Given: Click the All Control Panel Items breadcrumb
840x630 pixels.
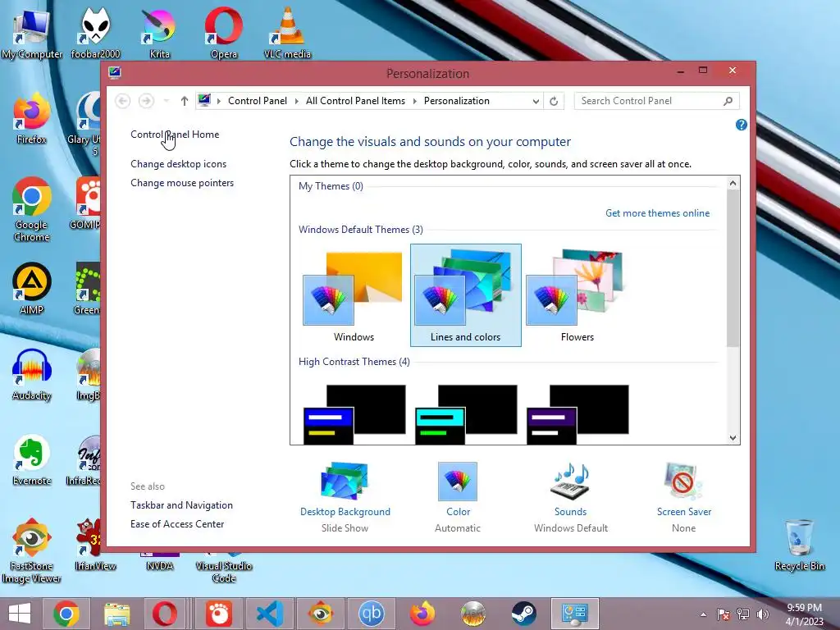Looking at the screenshot, I should click(x=355, y=101).
